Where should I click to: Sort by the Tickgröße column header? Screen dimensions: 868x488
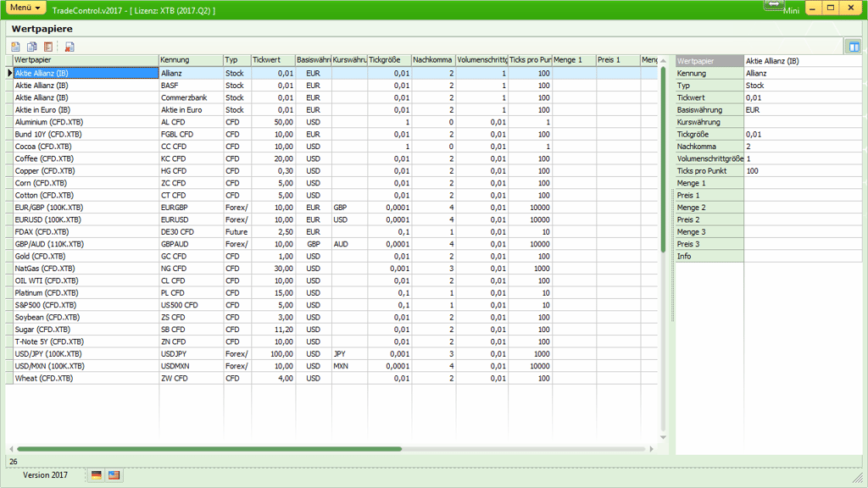(389, 60)
